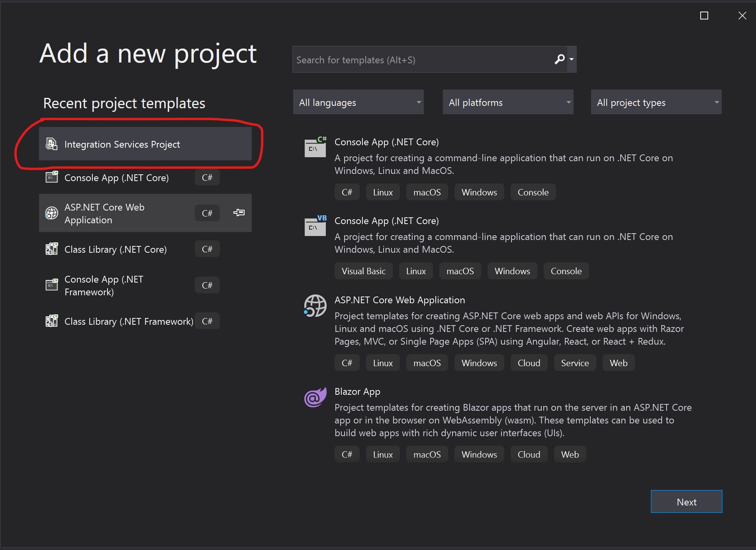
Task: Click the search magnifier icon
Action: point(560,59)
